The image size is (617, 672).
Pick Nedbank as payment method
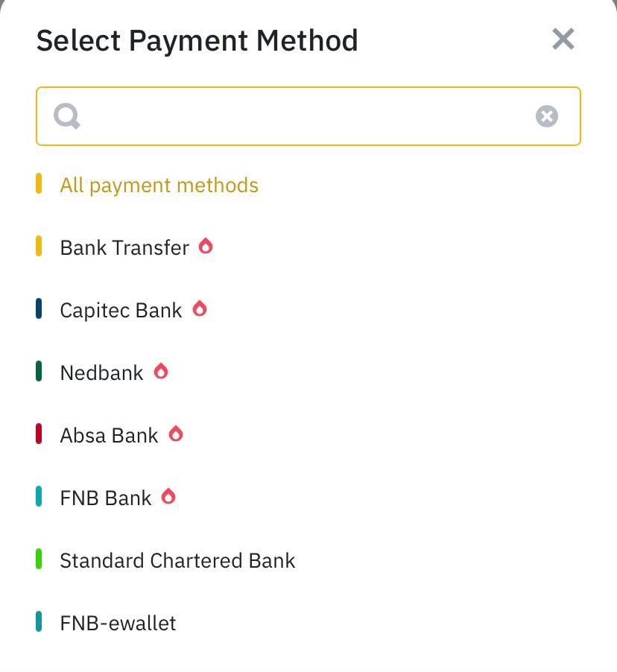pos(101,373)
